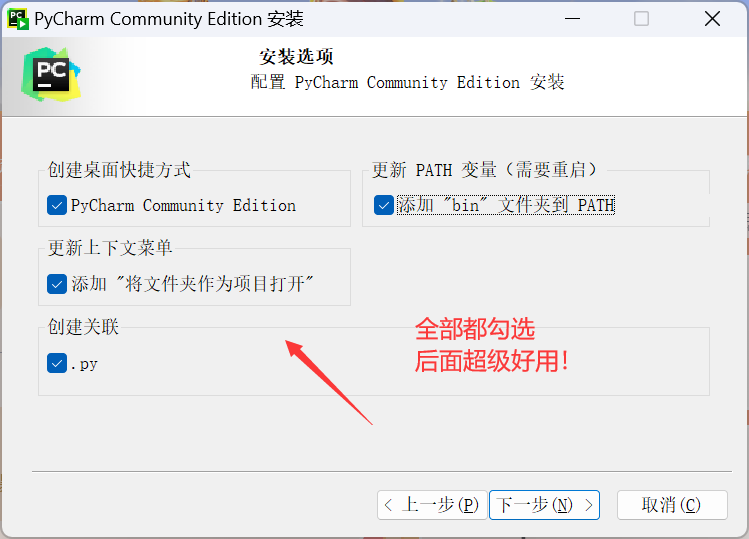Click the "创建关联" group label
The image size is (749, 539).
point(83,327)
